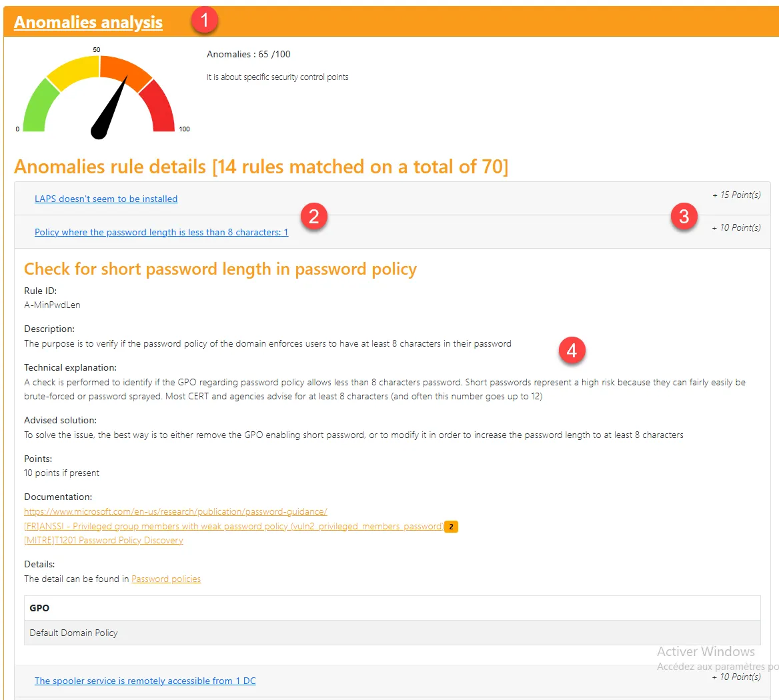Click the GPO column header in the table
Viewport: 779px width, 700px height.
(39, 608)
